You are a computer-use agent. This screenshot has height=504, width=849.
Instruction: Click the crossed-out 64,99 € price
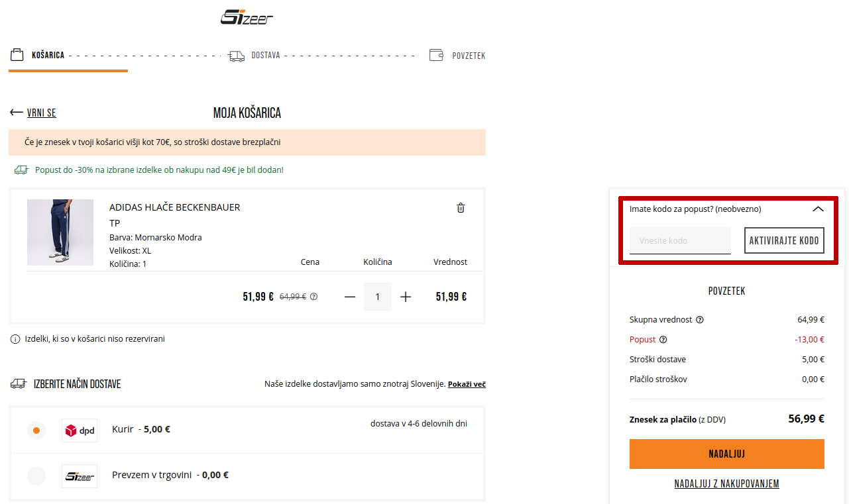click(x=293, y=297)
